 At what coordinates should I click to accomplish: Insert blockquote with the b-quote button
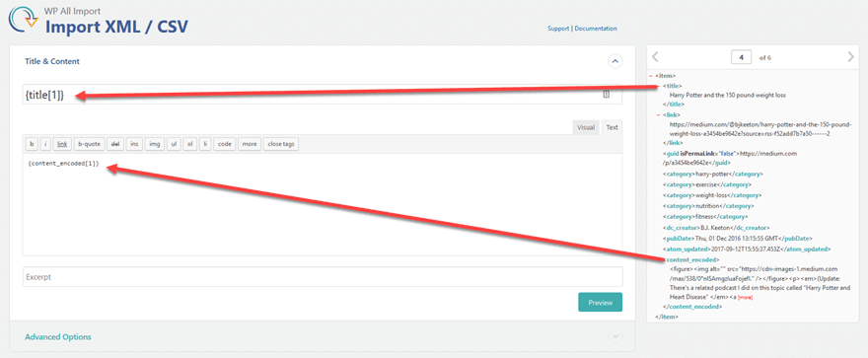(89, 144)
